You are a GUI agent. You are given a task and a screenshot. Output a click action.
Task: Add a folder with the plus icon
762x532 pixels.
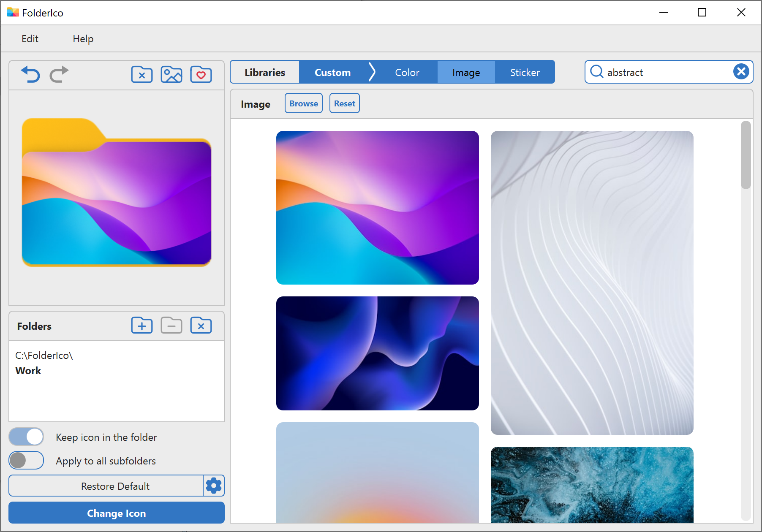[x=142, y=326]
